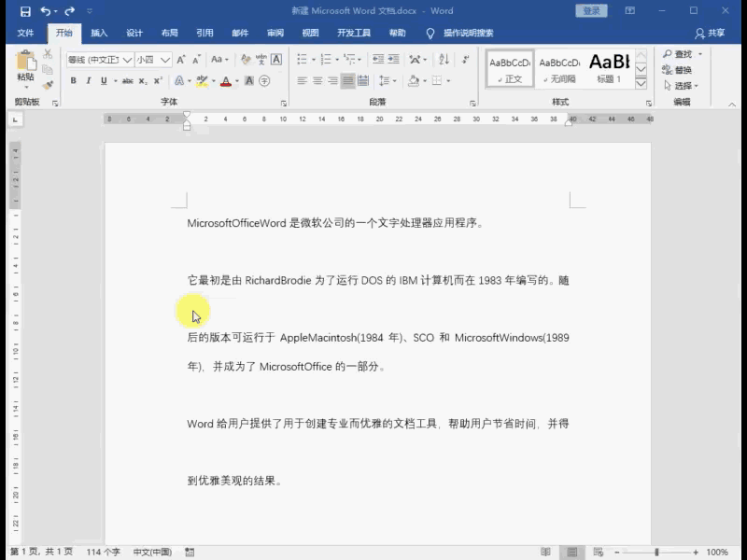Switch to the 审阅 (Review) tab
This screenshot has width=747, height=560.
click(x=275, y=33)
